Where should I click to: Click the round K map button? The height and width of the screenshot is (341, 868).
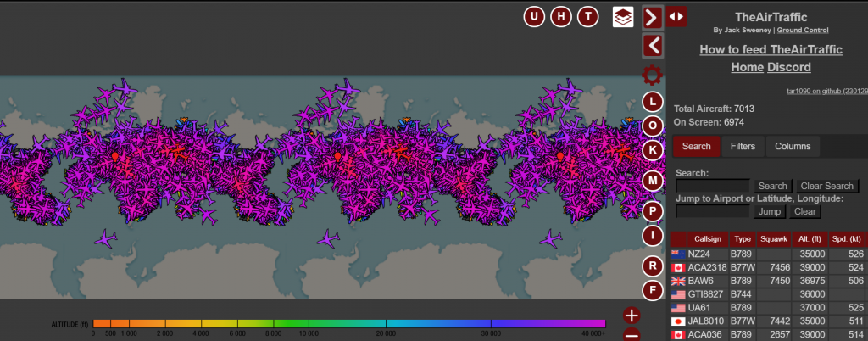[652, 150]
